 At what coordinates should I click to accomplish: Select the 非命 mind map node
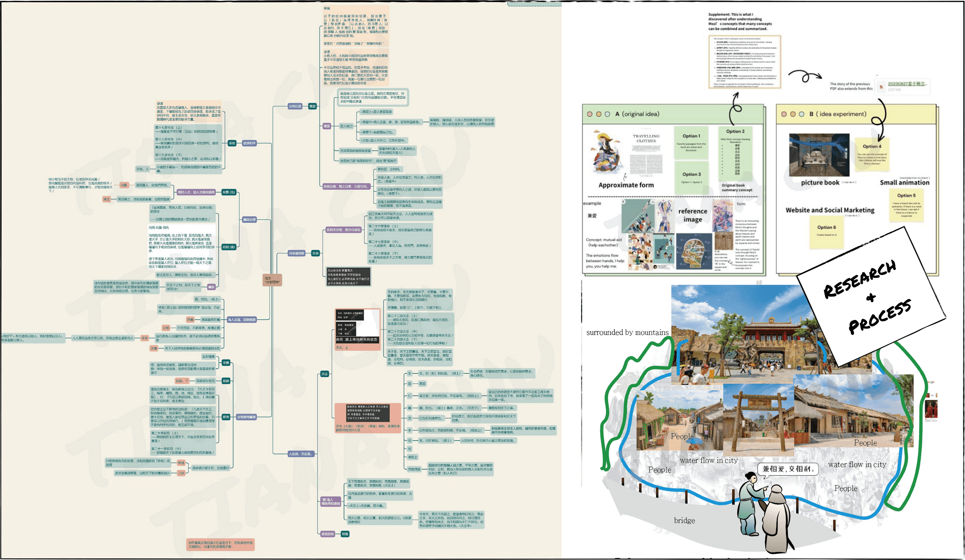[315, 253]
